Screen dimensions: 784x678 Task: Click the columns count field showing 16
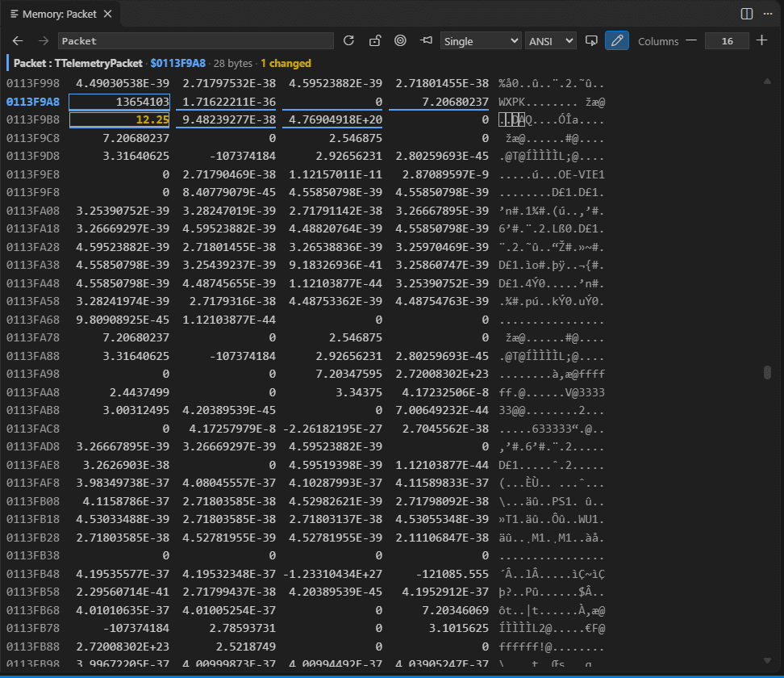(x=727, y=41)
